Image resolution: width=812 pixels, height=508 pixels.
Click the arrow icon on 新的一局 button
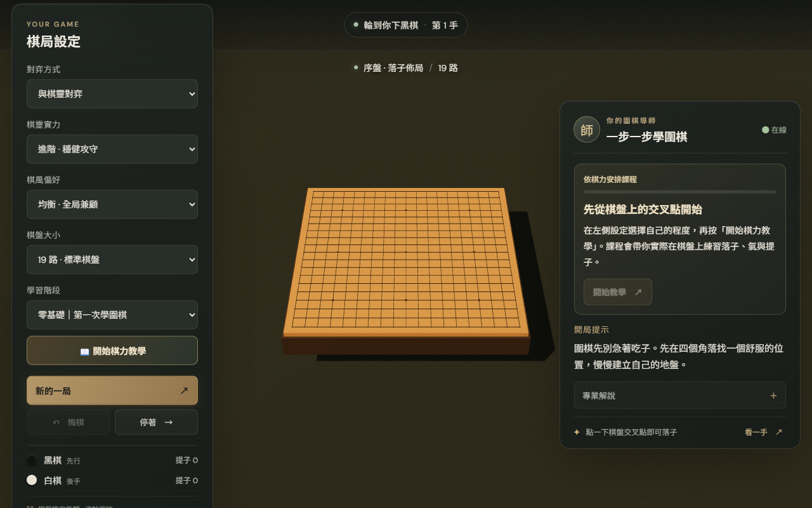tap(184, 391)
